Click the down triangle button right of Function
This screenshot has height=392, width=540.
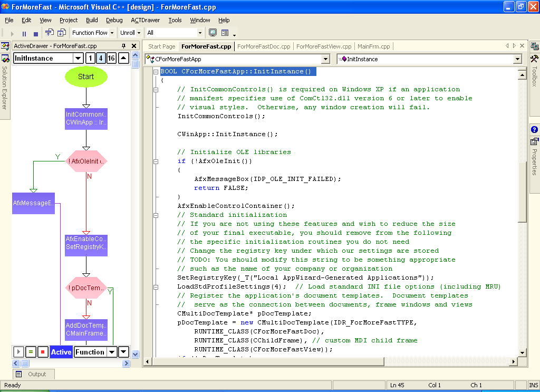pos(123,352)
